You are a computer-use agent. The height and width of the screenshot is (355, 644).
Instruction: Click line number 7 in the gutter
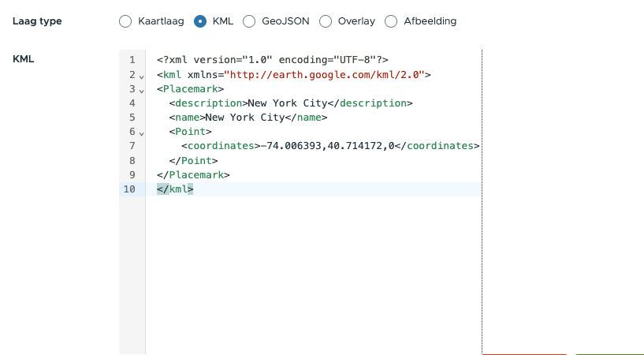click(x=132, y=146)
